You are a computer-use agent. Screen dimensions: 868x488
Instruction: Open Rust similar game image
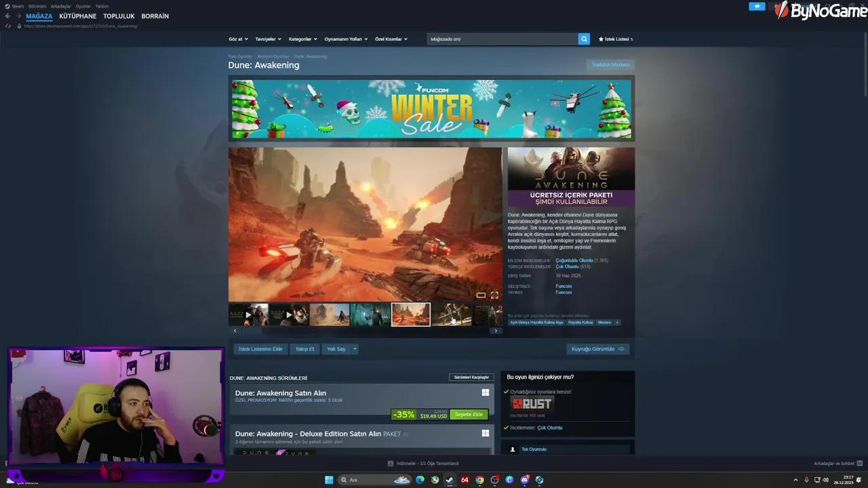(x=532, y=404)
